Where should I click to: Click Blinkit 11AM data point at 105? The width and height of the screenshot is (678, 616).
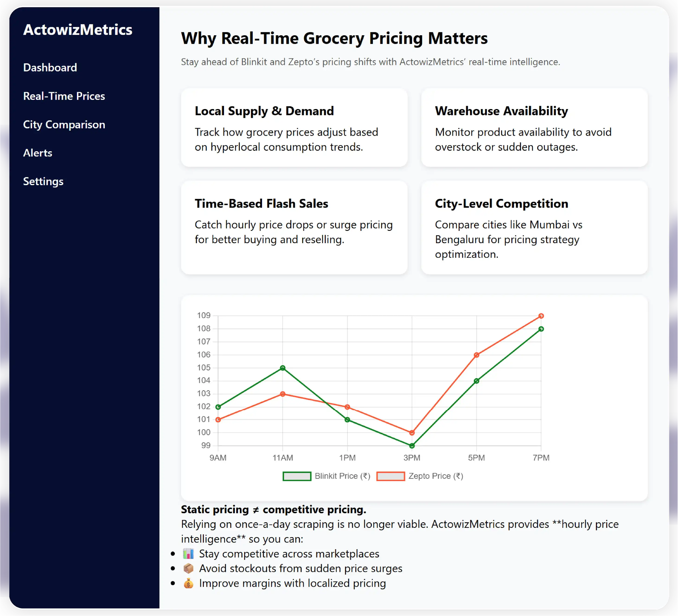[282, 368]
